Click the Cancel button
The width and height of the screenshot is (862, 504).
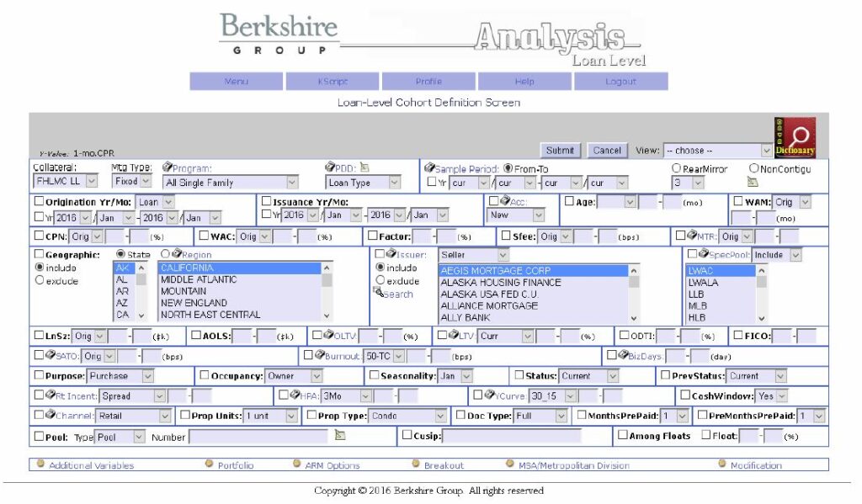click(x=607, y=150)
